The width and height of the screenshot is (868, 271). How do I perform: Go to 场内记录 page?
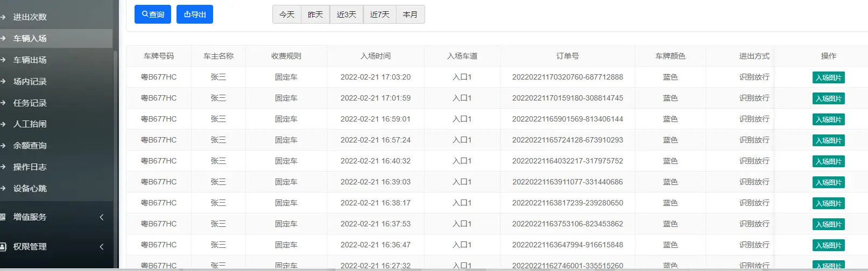click(30, 82)
